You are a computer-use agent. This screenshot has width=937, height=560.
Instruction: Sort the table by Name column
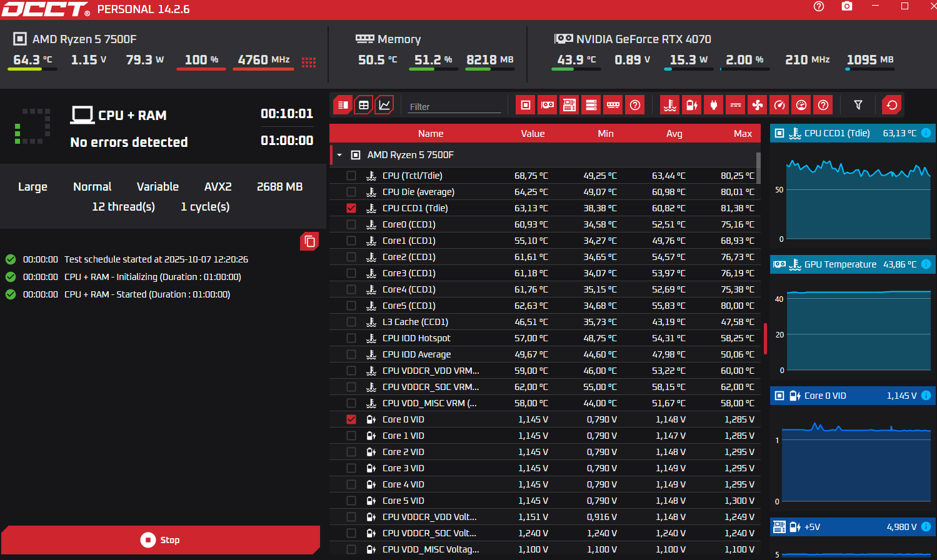(x=431, y=134)
